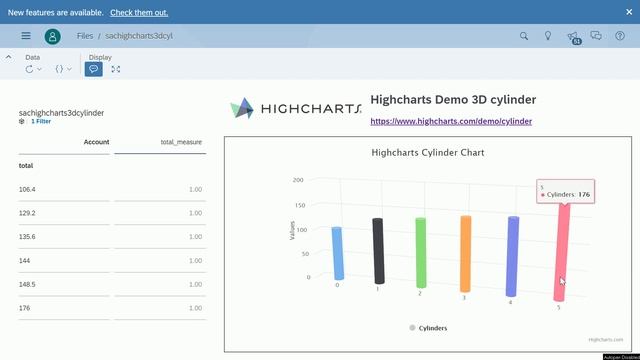Go to Files breadcrumb
Image resolution: width=640 pixels, height=360 pixels.
(x=85, y=36)
